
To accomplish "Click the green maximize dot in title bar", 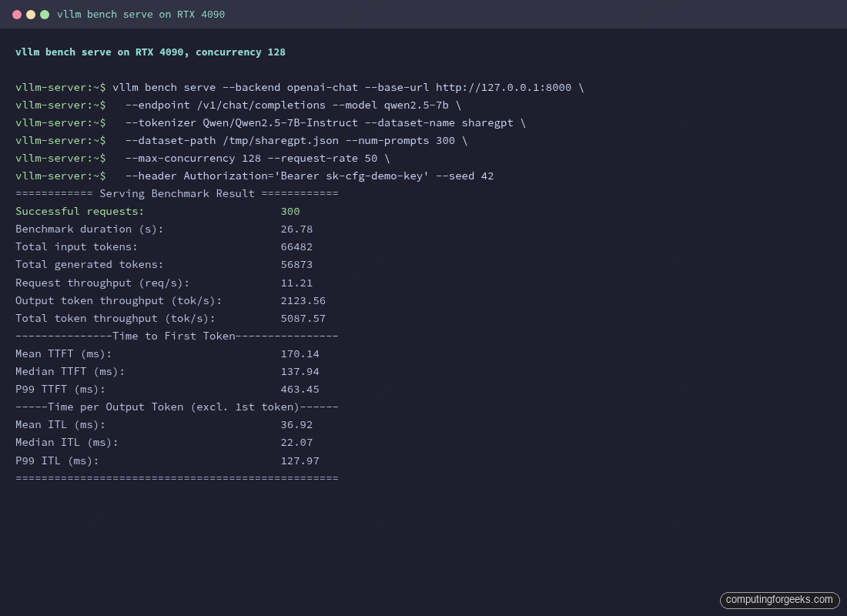I will coord(45,15).
